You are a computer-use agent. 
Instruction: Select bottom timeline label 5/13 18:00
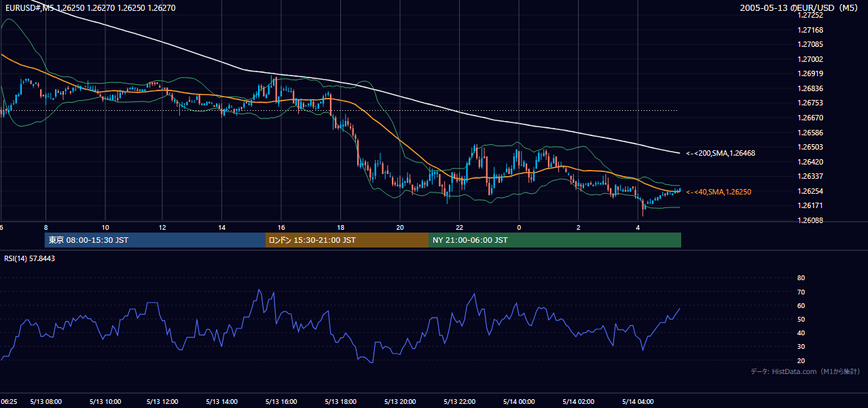click(x=340, y=402)
